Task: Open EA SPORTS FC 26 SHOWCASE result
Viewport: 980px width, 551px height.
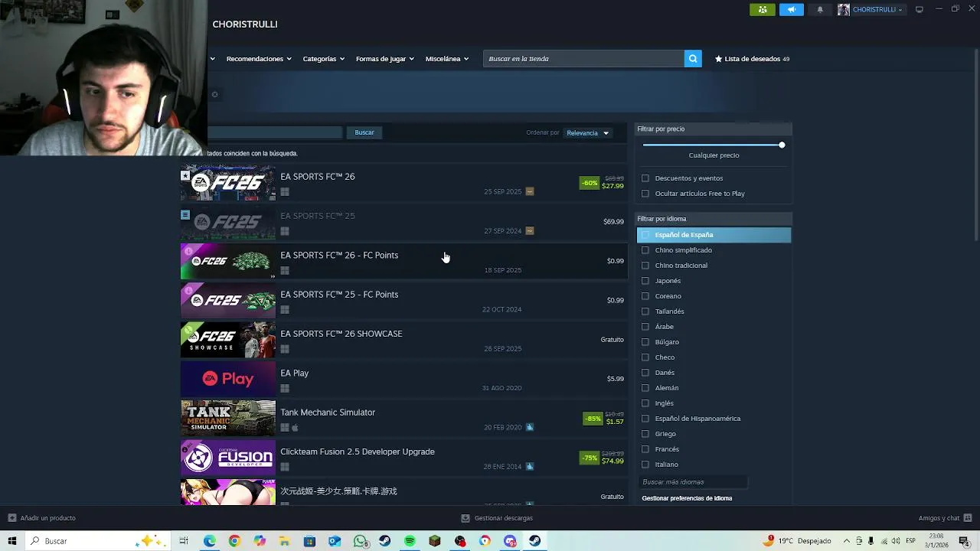Action: pyautogui.click(x=403, y=340)
